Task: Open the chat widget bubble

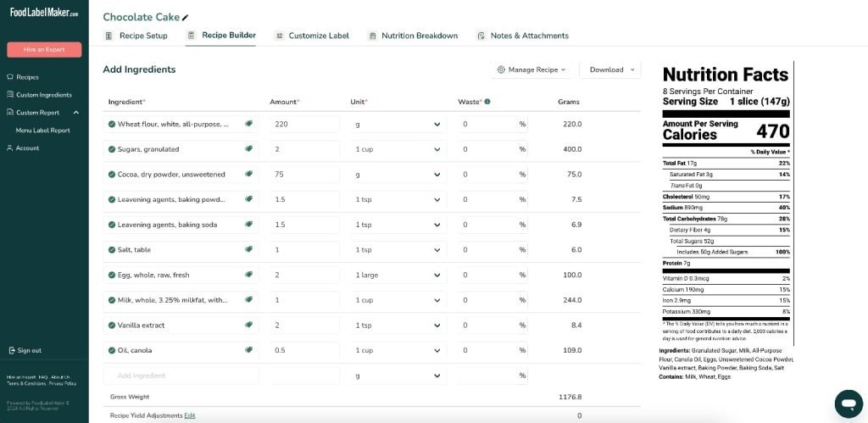Action: [x=848, y=404]
